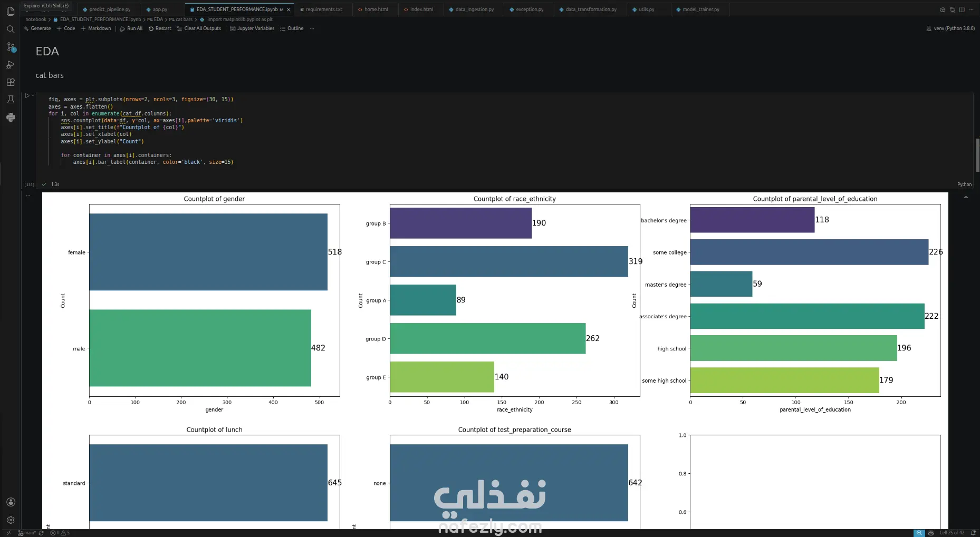Screen dimensions: 980x537
Task: Restart the notebook kernel
Action: (160, 28)
